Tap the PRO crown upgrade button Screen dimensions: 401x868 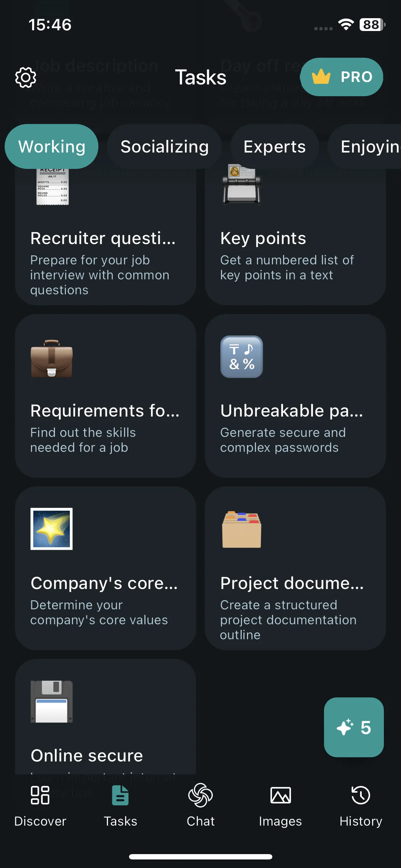pos(341,77)
